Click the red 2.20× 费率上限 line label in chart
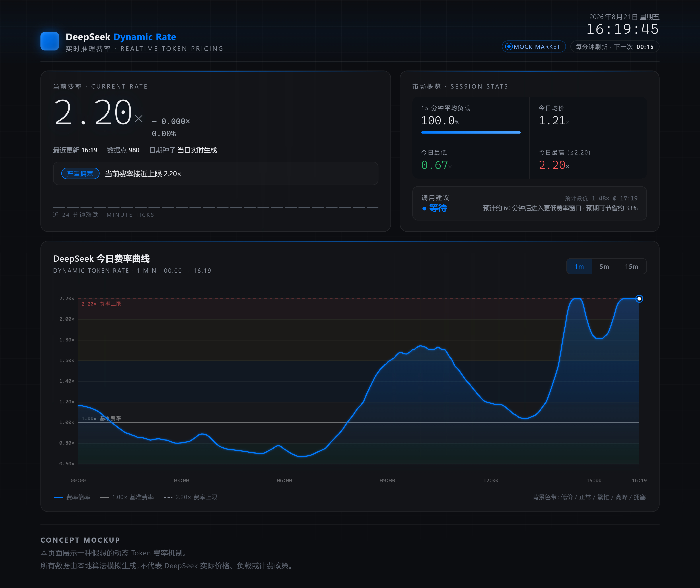Image resolution: width=700 pixels, height=588 pixels. coord(101,304)
